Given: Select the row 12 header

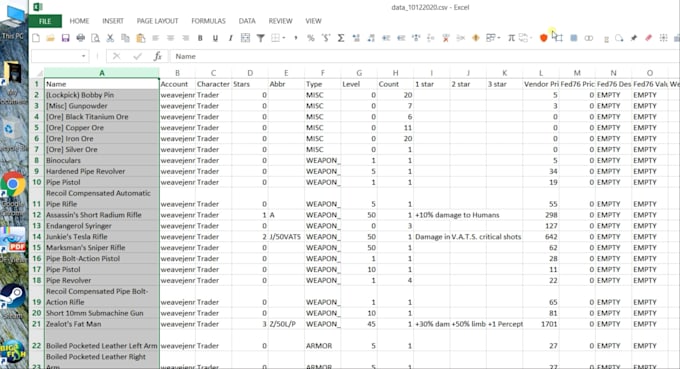Looking at the screenshot, I should 36,215.
